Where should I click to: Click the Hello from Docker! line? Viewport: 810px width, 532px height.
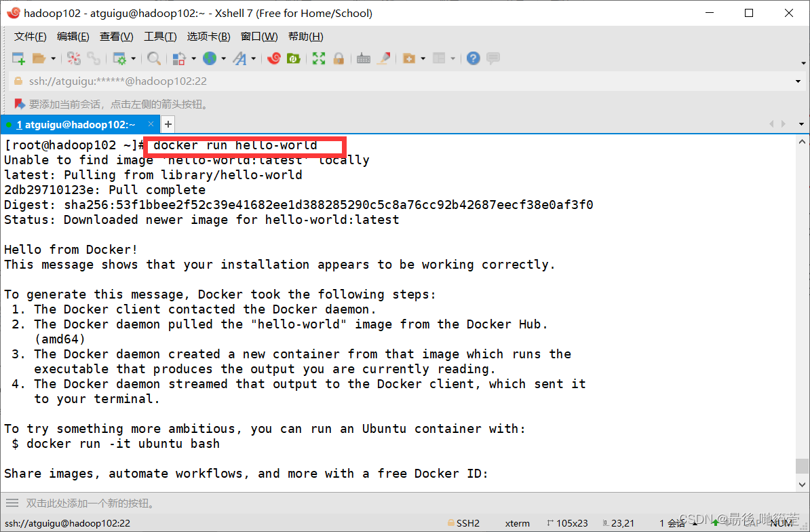click(x=71, y=250)
